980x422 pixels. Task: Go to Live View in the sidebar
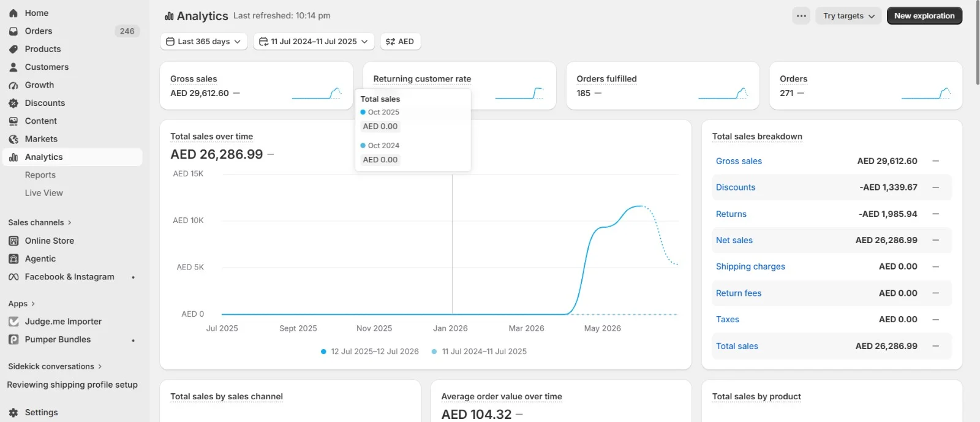pos(44,193)
